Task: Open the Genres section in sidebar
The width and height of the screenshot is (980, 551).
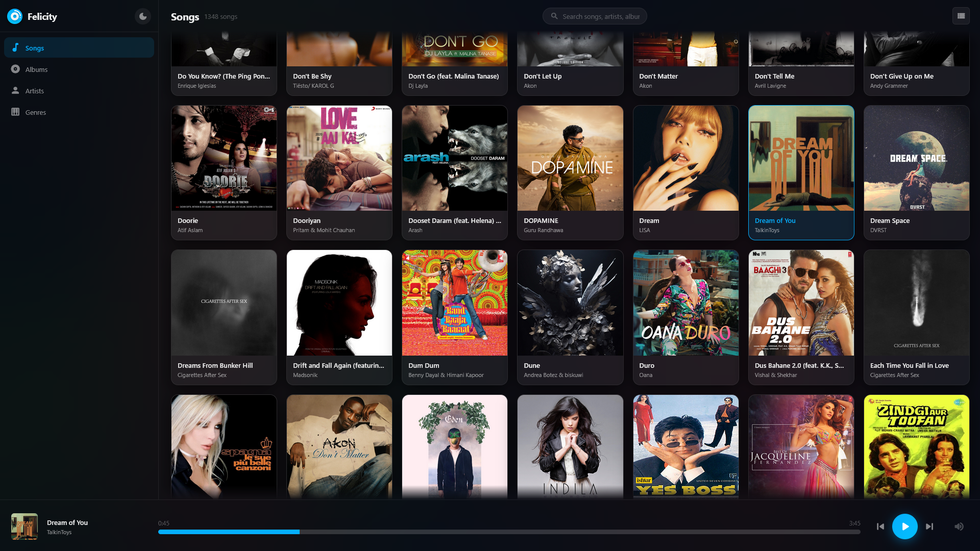Action: (79, 112)
